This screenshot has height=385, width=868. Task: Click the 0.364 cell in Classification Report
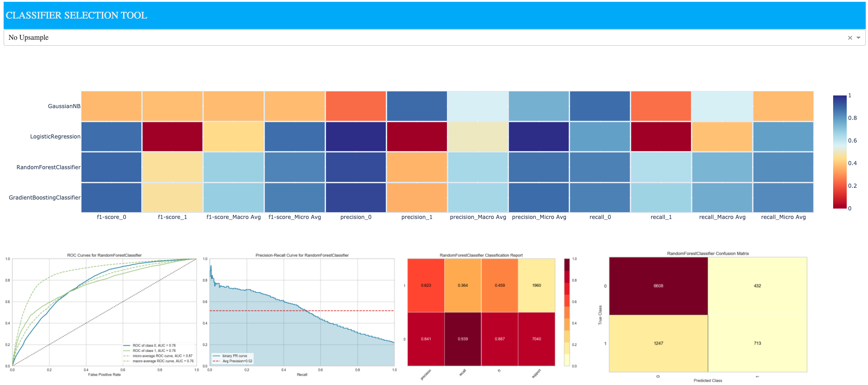pyautogui.click(x=463, y=285)
